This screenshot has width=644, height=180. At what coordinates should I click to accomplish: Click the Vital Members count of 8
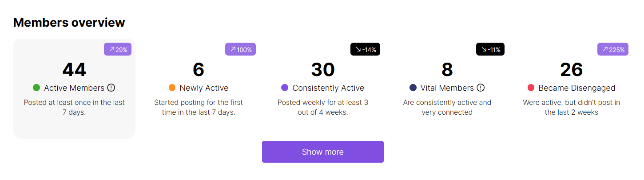[447, 70]
